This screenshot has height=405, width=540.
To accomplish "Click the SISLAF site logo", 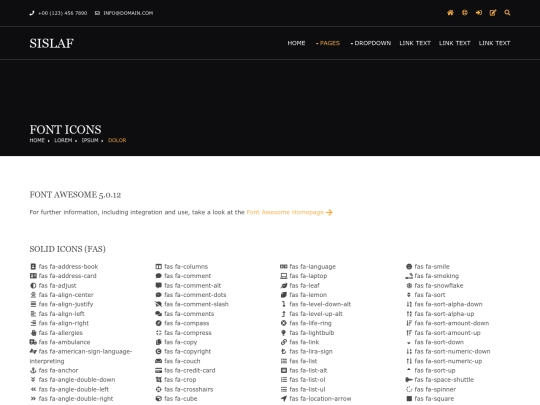I will point(52,43).
